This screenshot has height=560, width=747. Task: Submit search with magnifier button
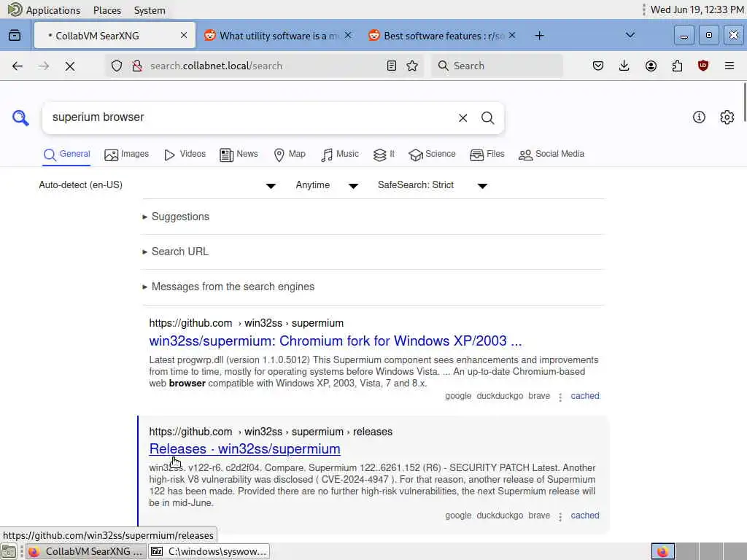(x=487, y=117)
